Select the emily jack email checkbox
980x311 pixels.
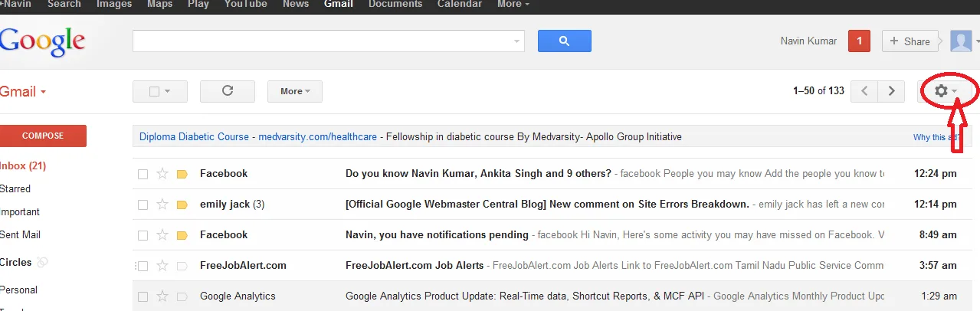[x=143, y=205]
